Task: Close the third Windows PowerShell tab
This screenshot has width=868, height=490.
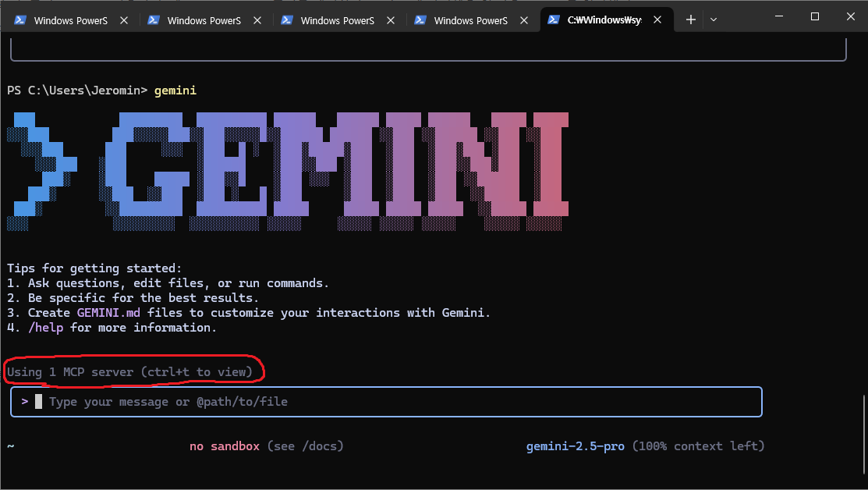Action: tap(391, 20)
